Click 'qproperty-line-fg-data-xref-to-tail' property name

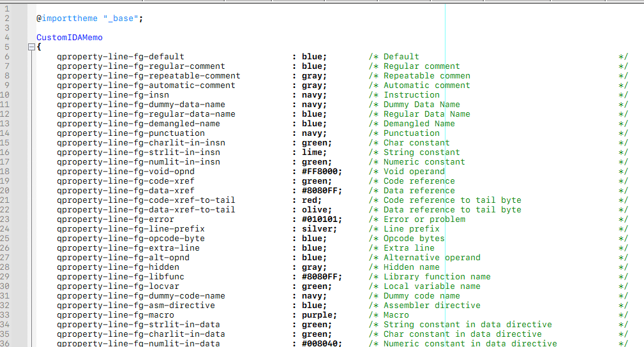(x=146, y=210)
